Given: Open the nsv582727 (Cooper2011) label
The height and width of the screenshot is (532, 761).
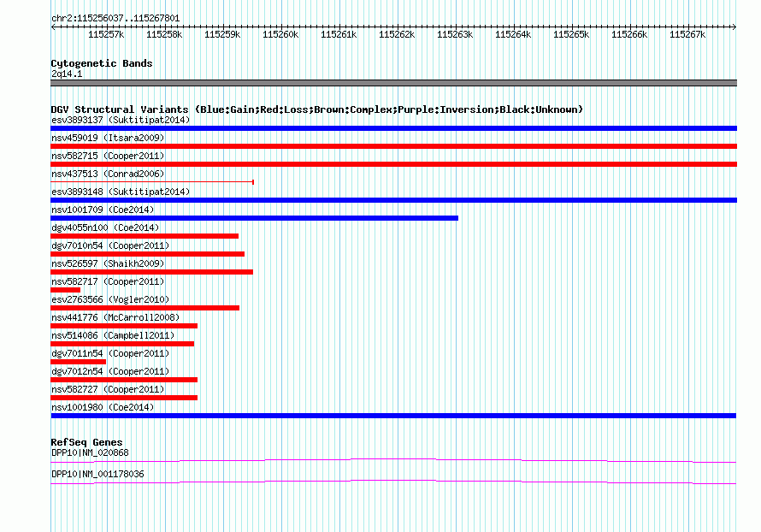Looking at the screenshot, I should 108,389.
